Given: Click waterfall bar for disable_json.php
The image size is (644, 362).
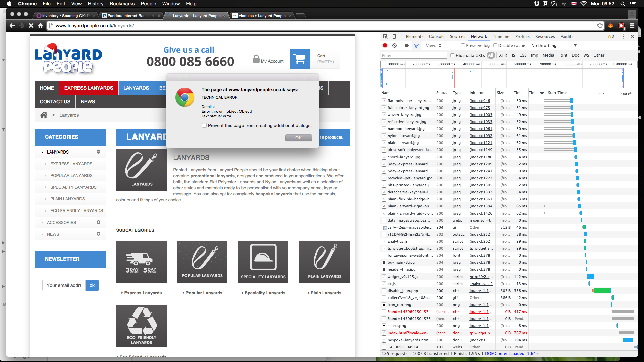Looking at the screenshot, I should coord(602,291).
